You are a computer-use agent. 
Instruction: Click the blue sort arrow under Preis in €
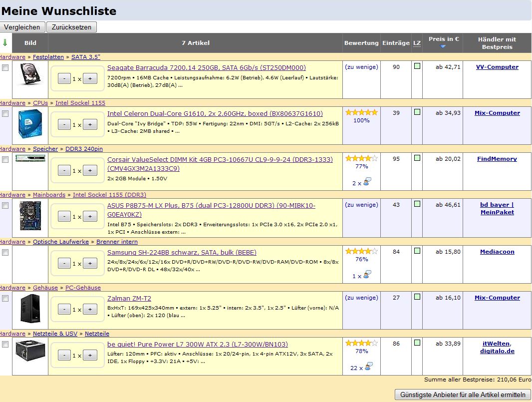click(443, 46)
